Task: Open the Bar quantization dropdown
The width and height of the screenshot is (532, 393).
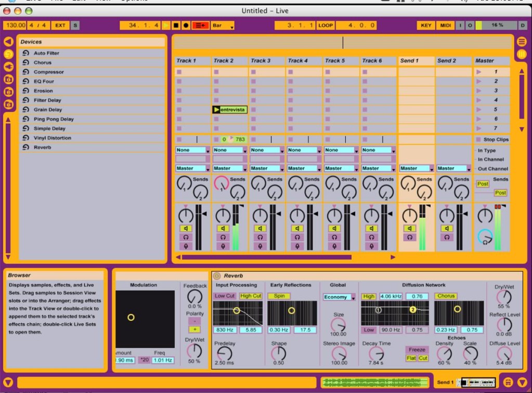Action: (223, 25)
